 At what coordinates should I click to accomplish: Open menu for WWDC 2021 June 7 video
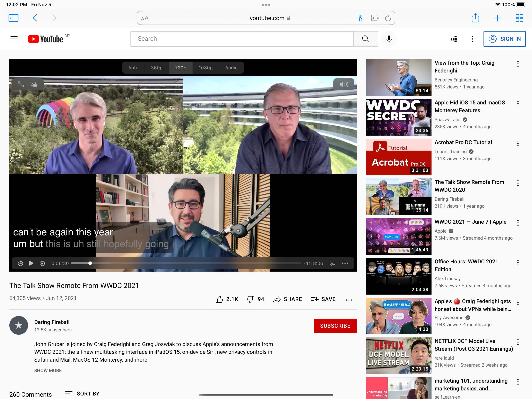518,223
